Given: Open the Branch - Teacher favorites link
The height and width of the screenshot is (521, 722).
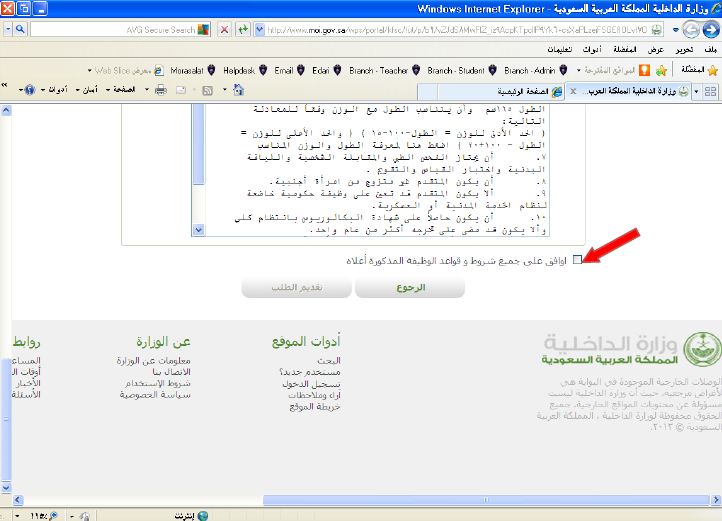Looking at the screenshot, I should (x=380, y=70).
